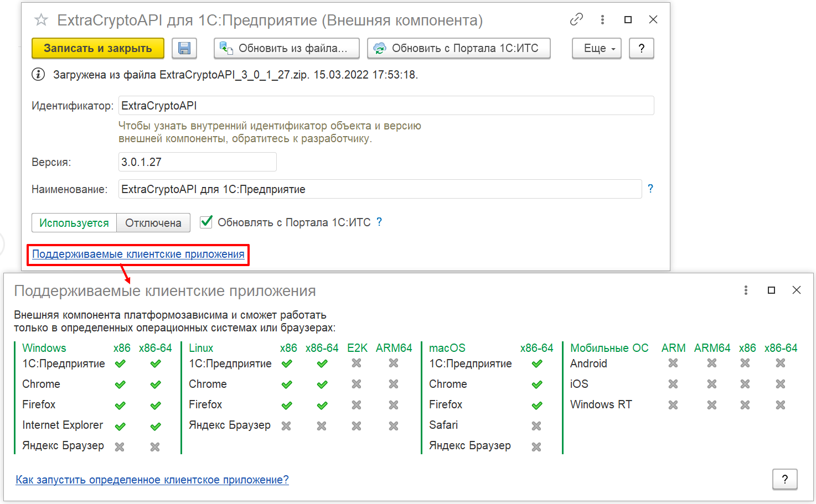
Task: Click the macOS cross for Safari
Action: point(536,425)
